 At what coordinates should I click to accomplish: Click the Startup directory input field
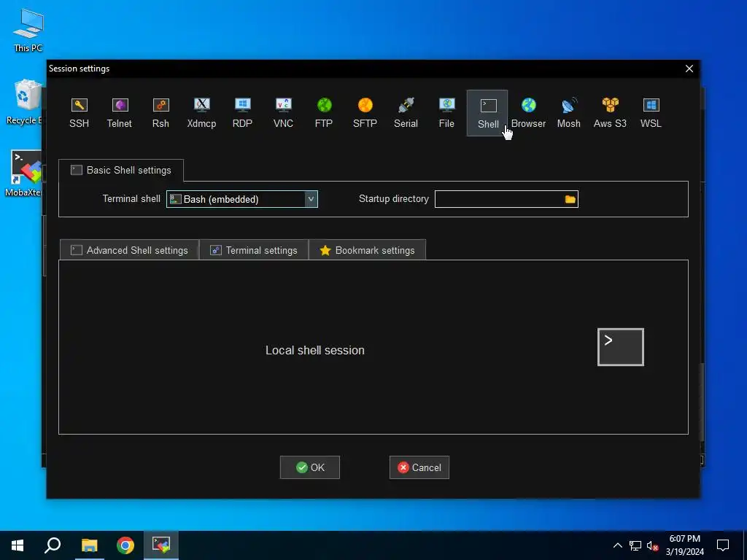[x=506, y=199]
